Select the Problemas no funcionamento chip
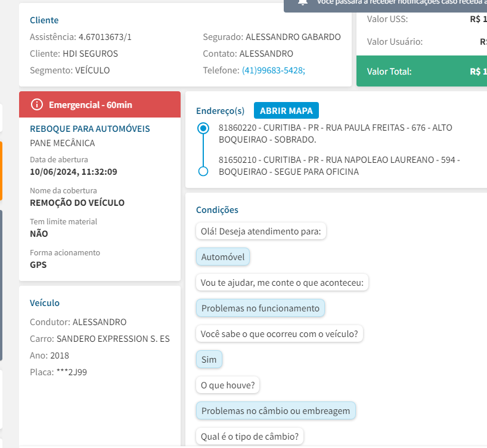This screenshot has width=487, height=448. pos(260,308)
